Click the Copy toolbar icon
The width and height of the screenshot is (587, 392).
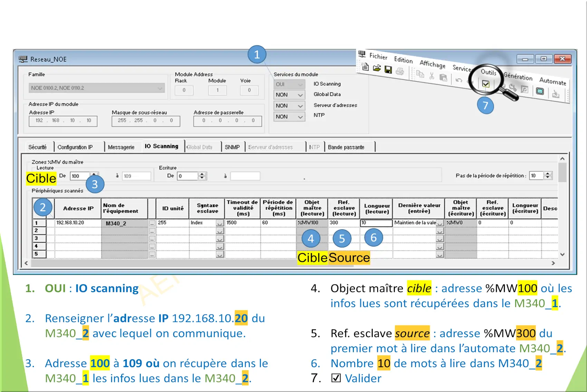tap(420, 74)
